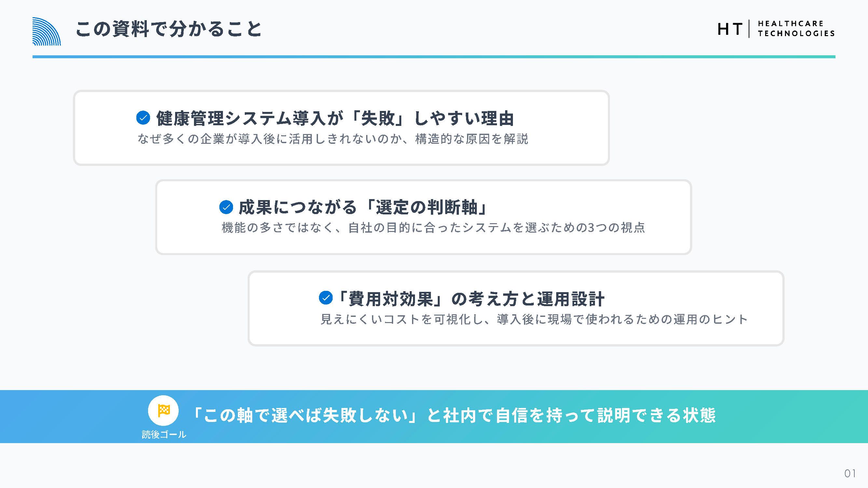
Task: Select the heading 健康管理システム導入が「失敗」しやすい理由
Action: coord(335,118)
